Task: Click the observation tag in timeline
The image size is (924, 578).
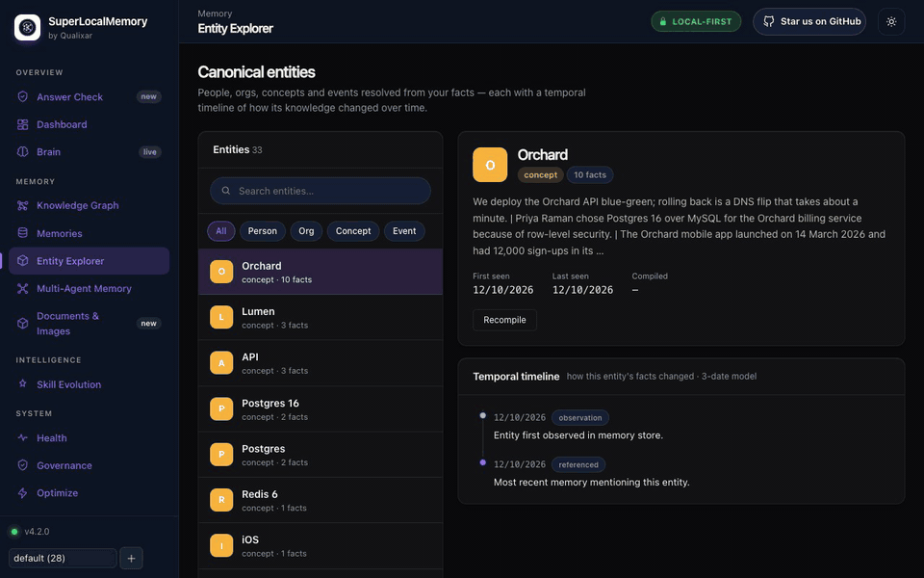Action: (579, 417)
